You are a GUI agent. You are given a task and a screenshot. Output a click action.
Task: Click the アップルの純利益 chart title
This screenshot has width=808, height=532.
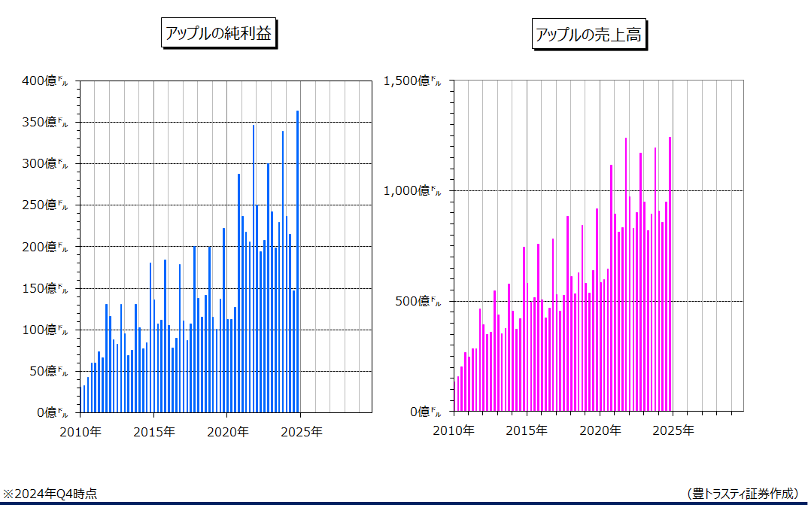point(219,33)
